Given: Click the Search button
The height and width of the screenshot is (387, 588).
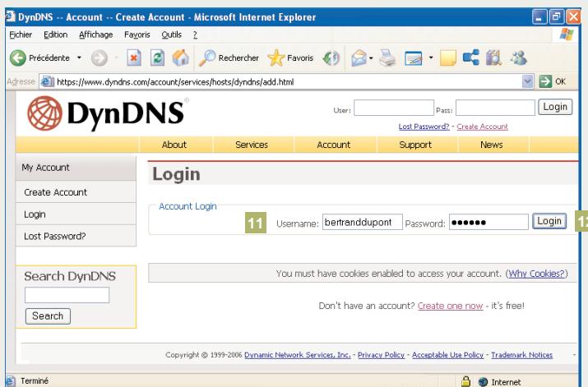Looking at the screenshot, I should [x=48, y=316].
